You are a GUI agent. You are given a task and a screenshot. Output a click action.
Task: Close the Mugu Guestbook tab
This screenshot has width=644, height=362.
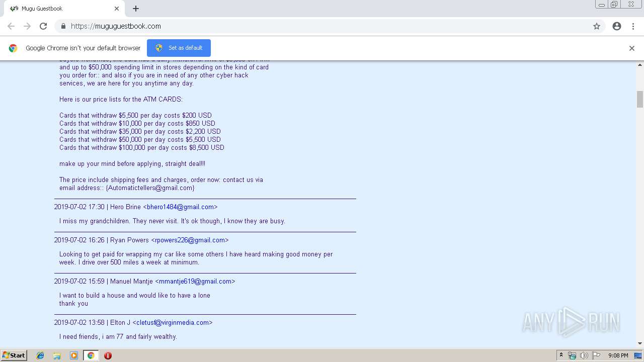tap(117, 9)
